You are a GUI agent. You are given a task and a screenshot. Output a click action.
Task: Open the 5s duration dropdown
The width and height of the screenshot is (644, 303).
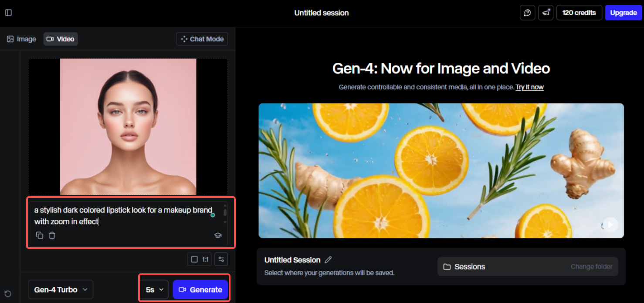(x=154, y=289)
